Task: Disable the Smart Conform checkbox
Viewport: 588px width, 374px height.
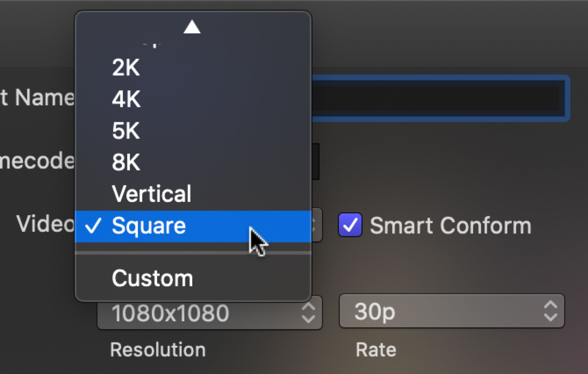Action: coord(350,225)
